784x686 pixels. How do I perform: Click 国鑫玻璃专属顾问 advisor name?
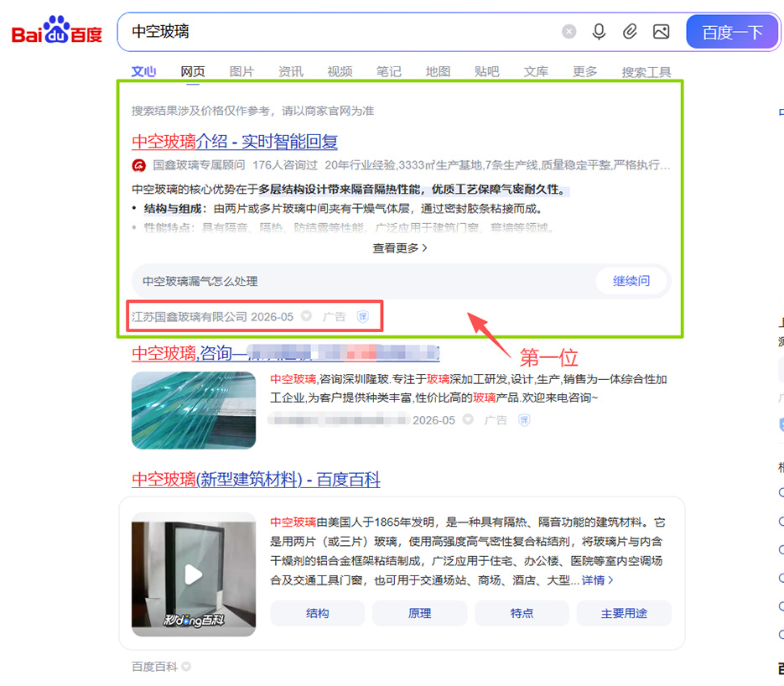point(199,165)
